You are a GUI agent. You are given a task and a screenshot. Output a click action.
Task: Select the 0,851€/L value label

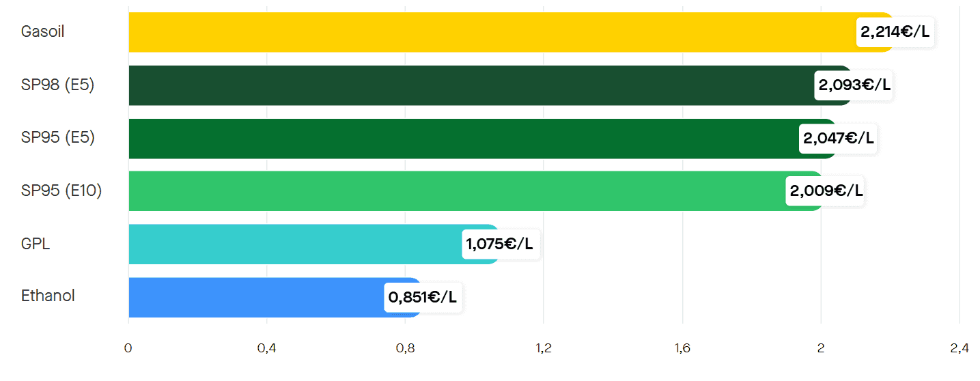(423, 298)
